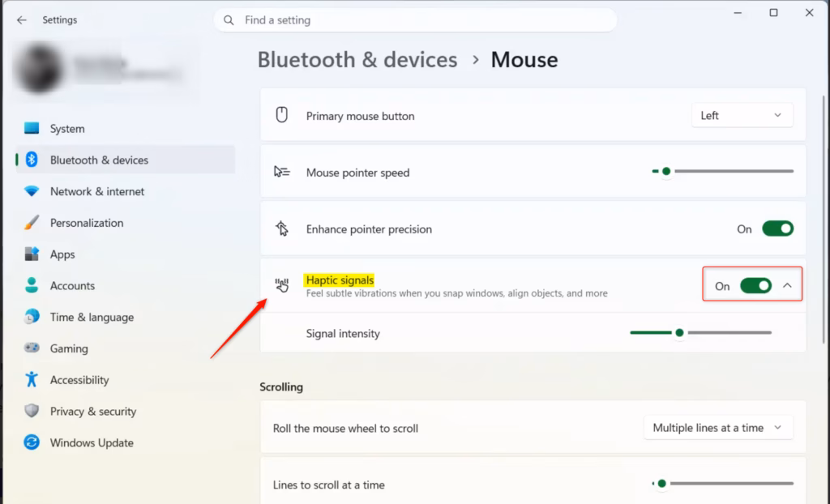
Task: Click the back arrow button
Action: [x=21, y=19]
